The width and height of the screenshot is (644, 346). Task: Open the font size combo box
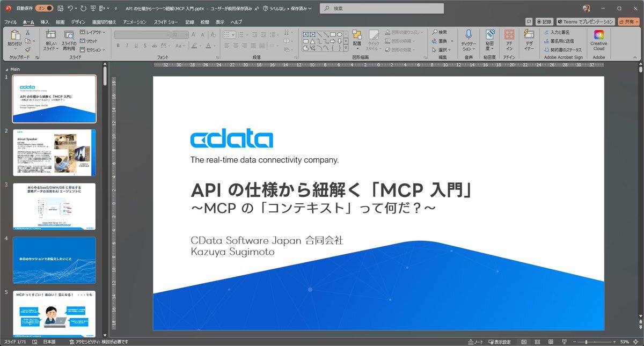(x=179, y=34)
